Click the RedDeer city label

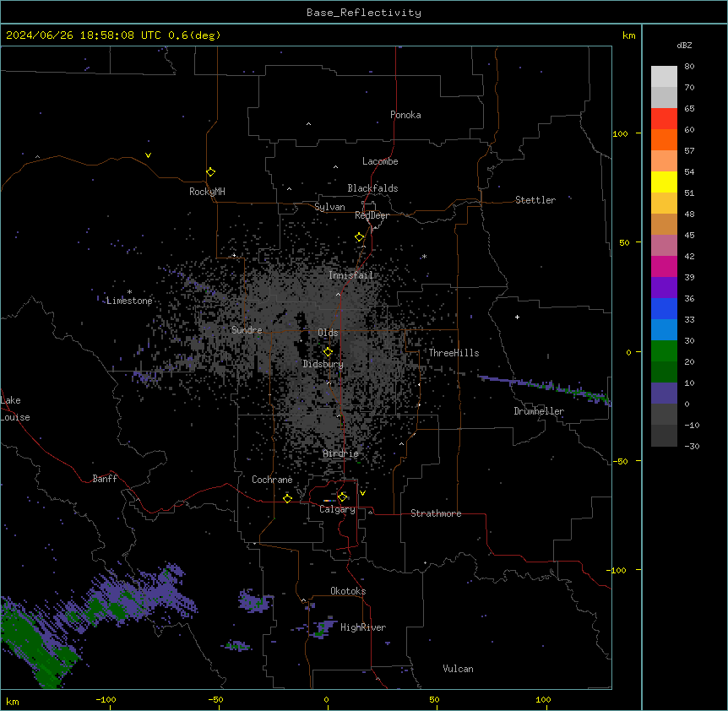pyautogui.click(x=372, y=215)
